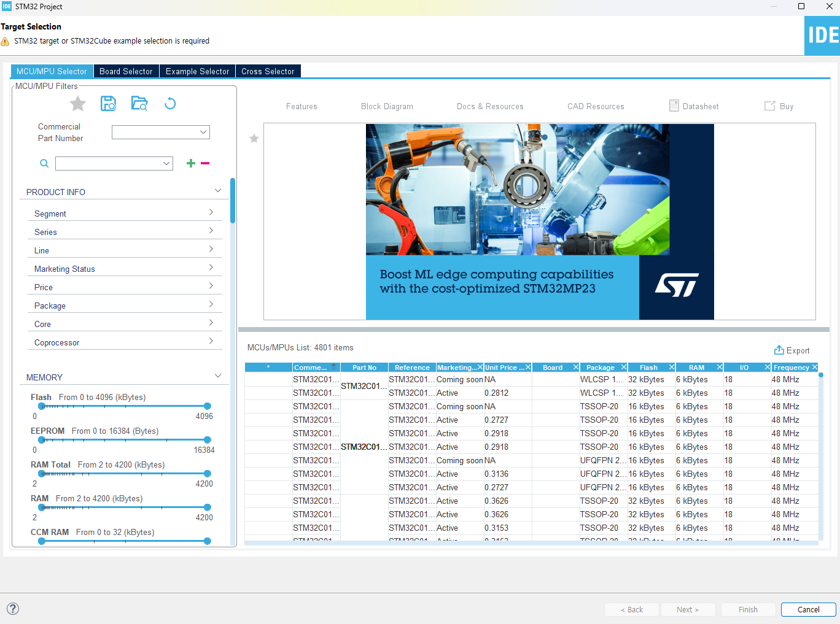Click the STM32MP23 promotional banner
Viewport: 840px width, 624px height.
540,221
